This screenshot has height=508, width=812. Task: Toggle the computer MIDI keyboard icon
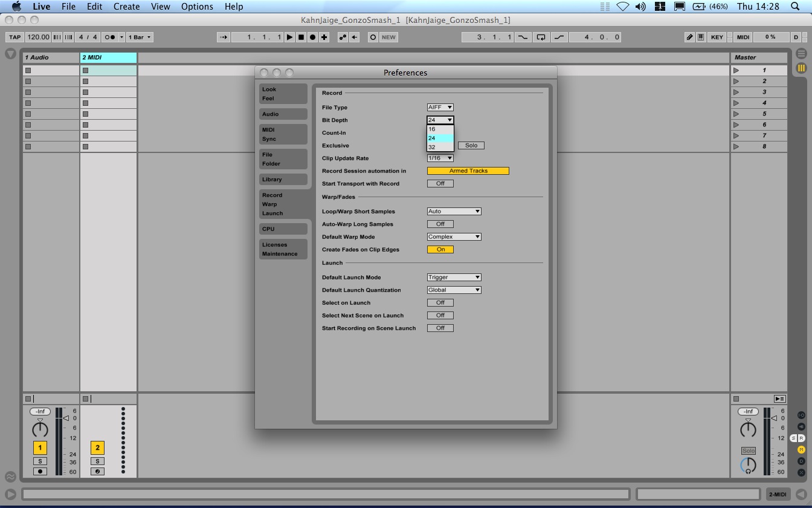[x=700, y=37]
